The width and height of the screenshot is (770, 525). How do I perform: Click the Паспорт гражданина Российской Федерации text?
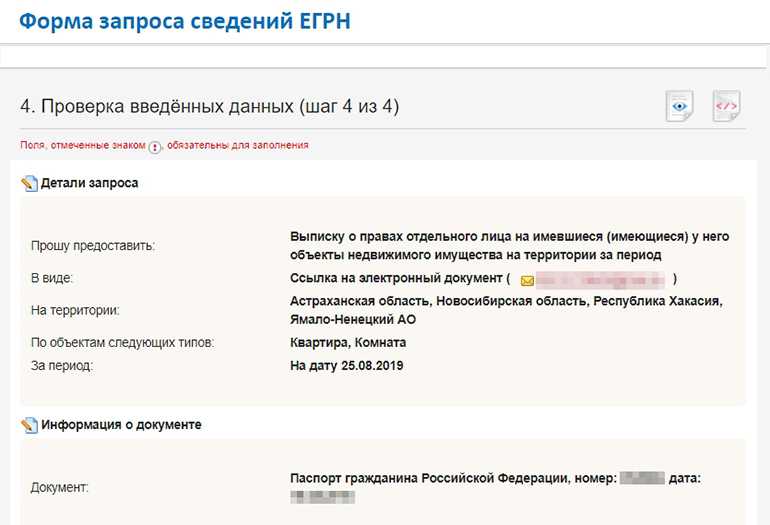click(430, 479)
